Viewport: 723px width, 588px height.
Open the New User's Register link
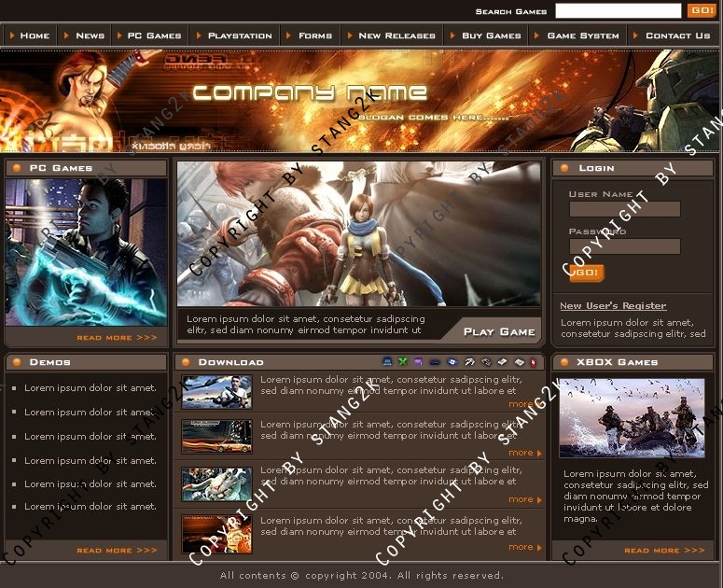[613, 305]
